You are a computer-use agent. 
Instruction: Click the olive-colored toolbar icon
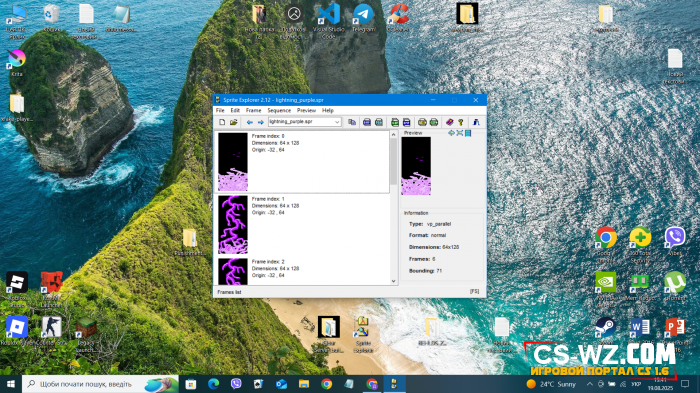[x=422, y=122]
